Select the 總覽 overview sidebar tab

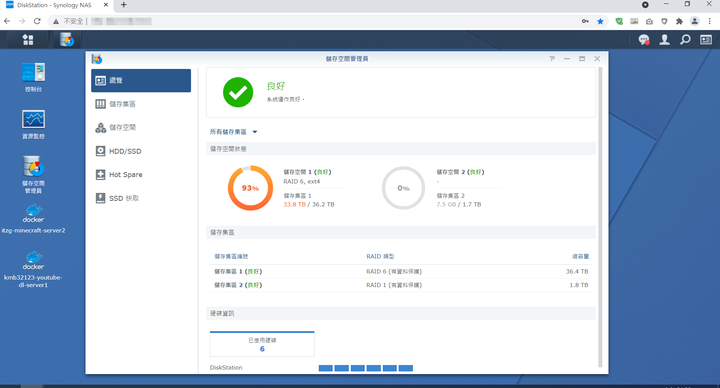141,80
